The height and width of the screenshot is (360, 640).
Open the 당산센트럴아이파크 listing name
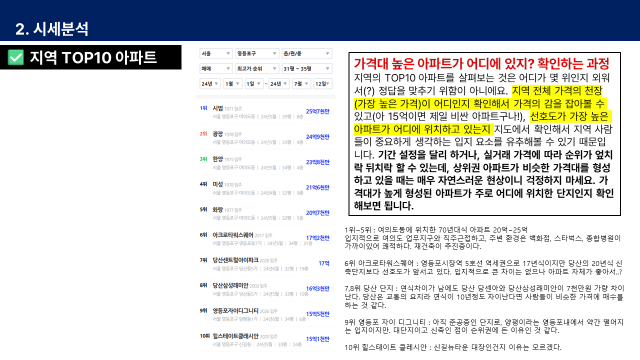point(236,260)
